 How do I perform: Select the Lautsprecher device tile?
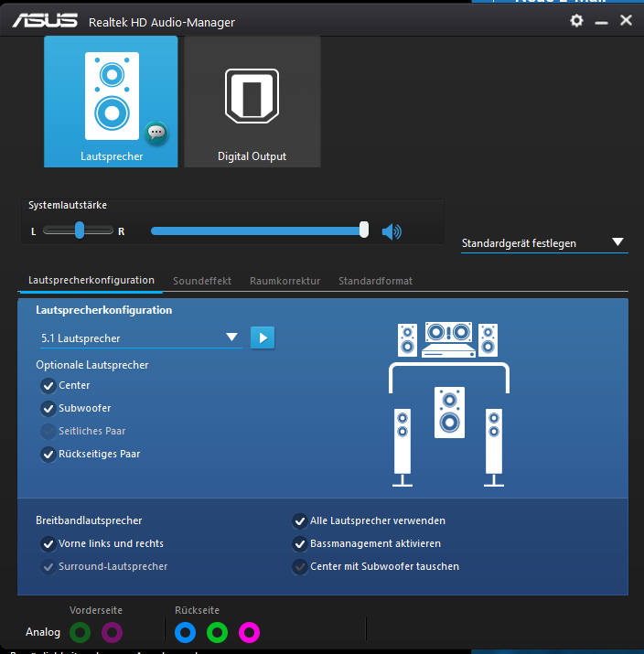111,102
